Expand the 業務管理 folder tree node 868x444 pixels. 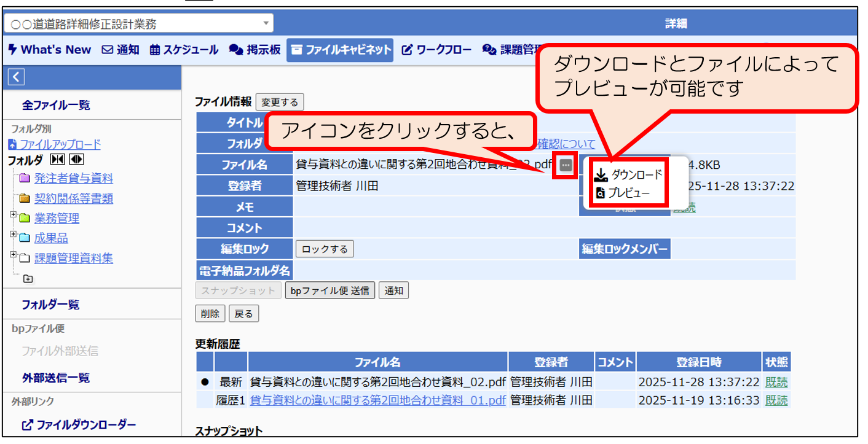[x=13, y=216]
